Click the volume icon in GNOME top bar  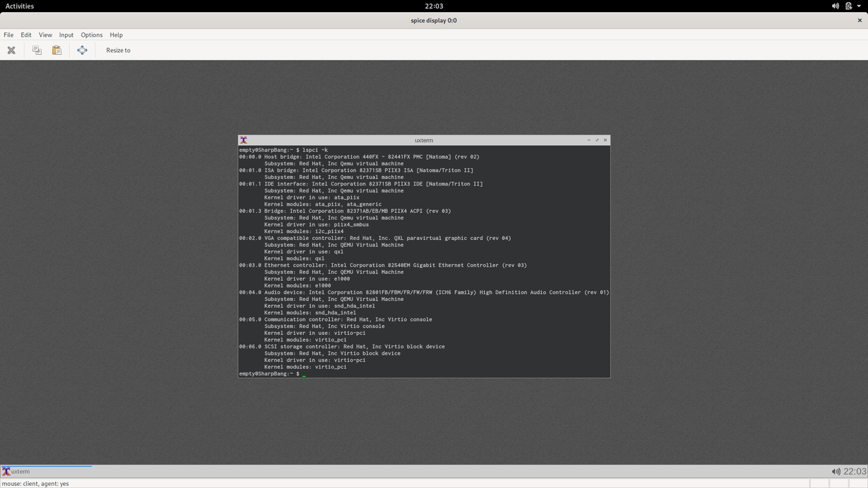(x=835, y=6)
